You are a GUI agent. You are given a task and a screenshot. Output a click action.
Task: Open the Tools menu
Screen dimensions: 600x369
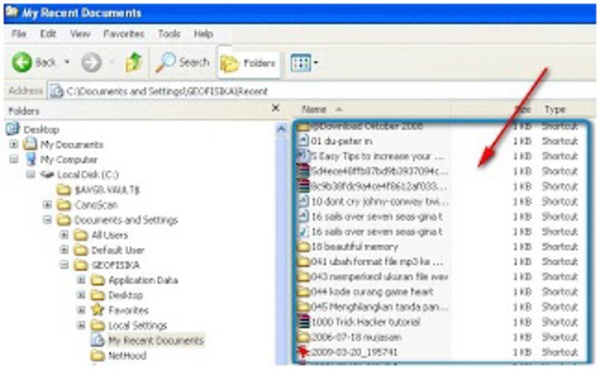point(169,34)
